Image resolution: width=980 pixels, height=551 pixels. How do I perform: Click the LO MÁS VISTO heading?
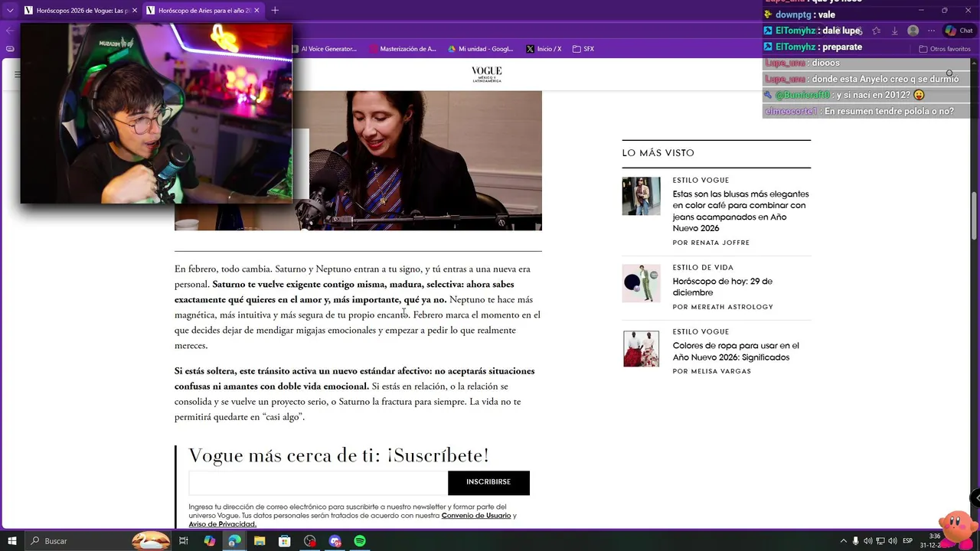tap(658, 153)
